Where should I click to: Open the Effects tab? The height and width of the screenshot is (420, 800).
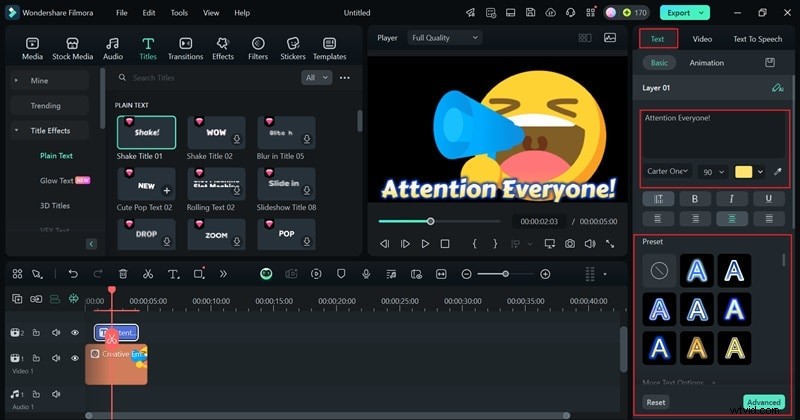[x=223, y=49]
